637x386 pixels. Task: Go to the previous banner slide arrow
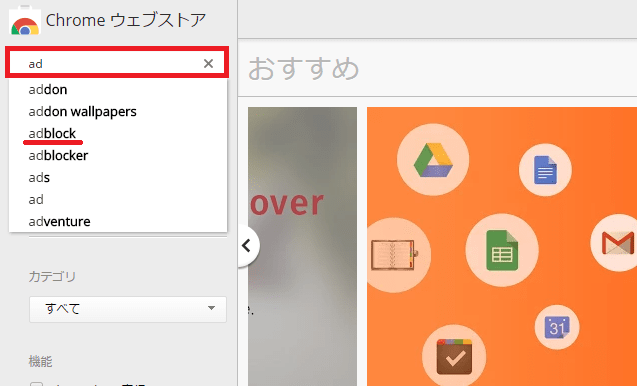247,245
